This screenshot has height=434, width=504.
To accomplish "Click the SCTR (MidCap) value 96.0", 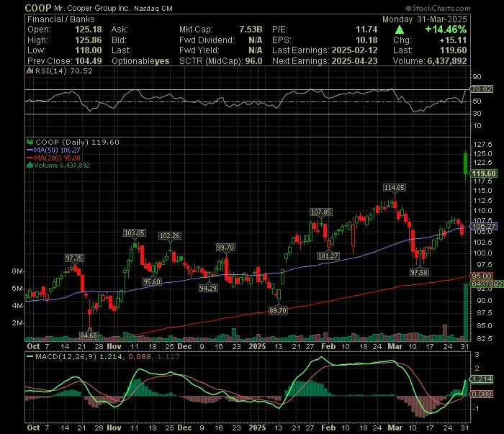I will [x=253, y=61].
